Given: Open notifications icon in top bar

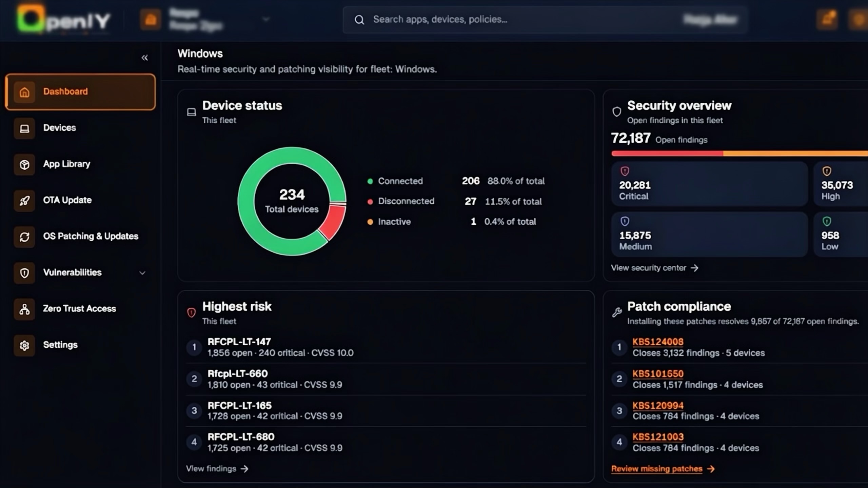Looking at the screenshot, I should point(828,19).
